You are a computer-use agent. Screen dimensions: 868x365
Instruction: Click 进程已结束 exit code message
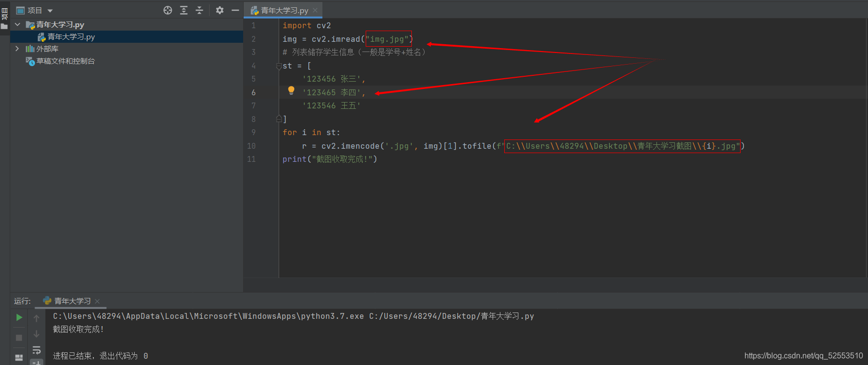(x=100, y=356)
